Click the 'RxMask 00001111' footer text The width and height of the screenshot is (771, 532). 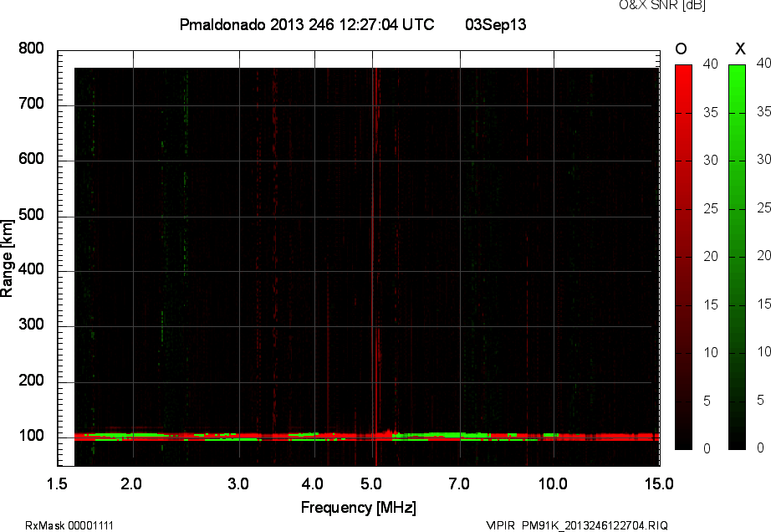pyautogui.click(x=69, y=525)
